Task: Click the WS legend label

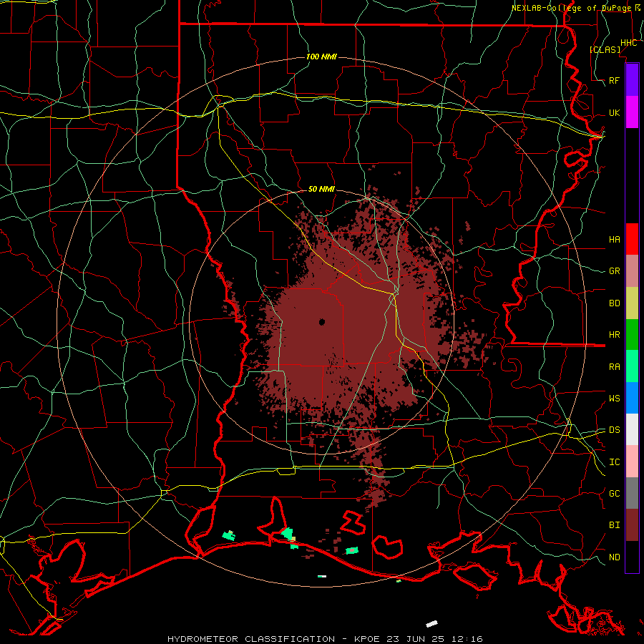Action: 614,398
